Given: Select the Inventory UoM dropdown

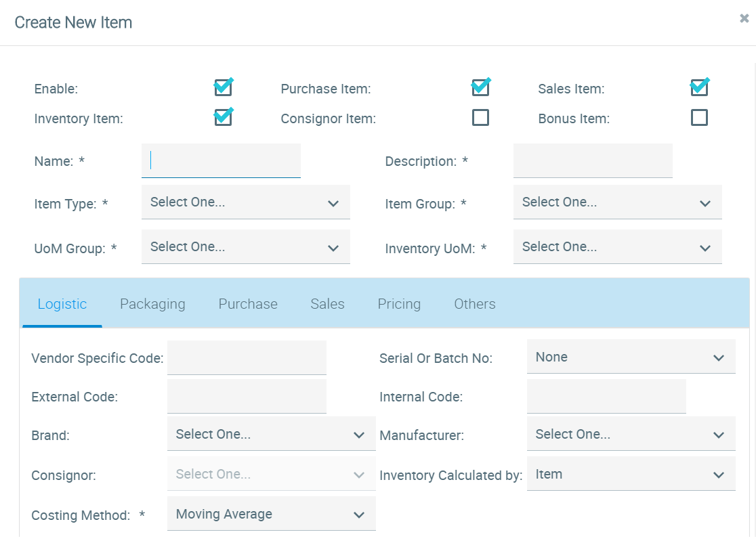Looking at the screenshot, I should pyautogui.click(x=617, y=247).
